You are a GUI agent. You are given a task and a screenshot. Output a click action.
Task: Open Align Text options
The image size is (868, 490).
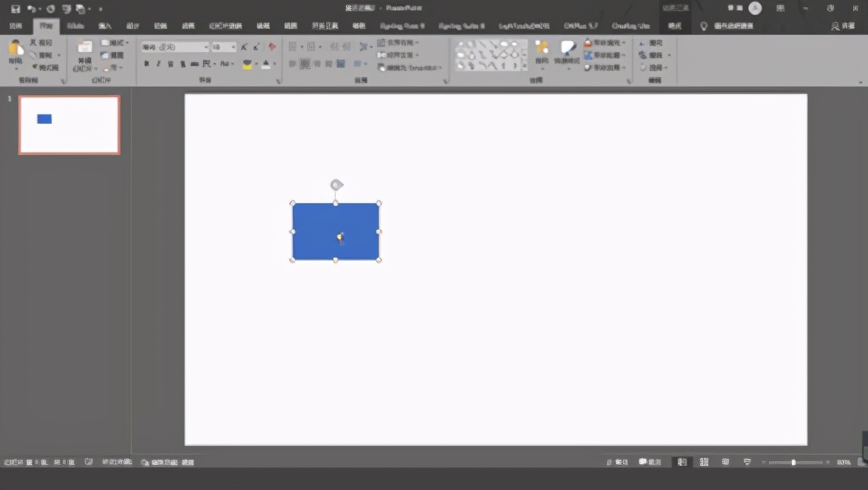click(x=398, y=54)
